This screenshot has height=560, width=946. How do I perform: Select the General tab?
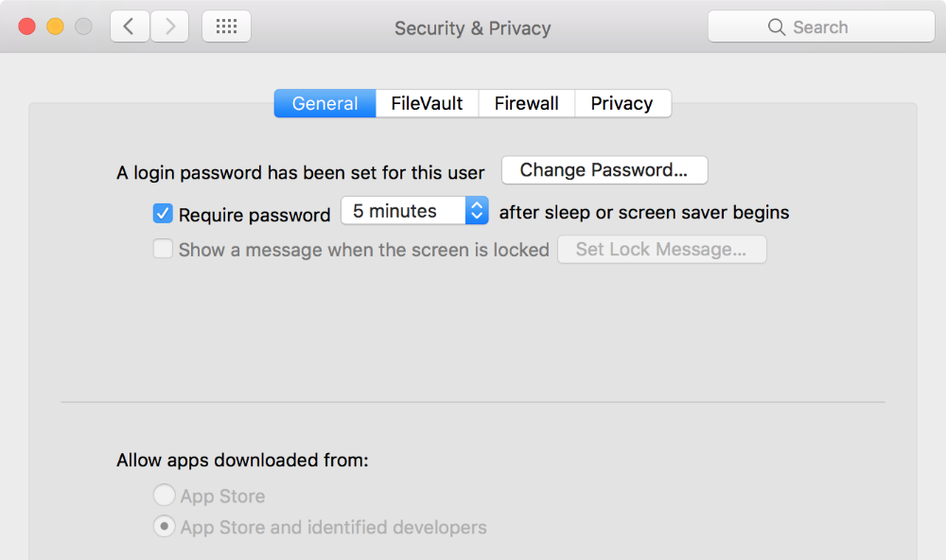324,104
